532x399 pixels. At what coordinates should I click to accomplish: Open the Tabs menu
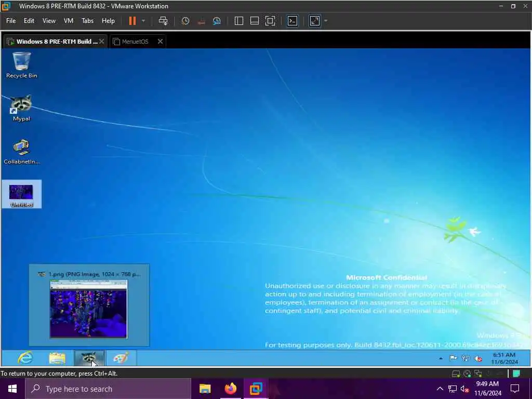click(x=87, y=21)
